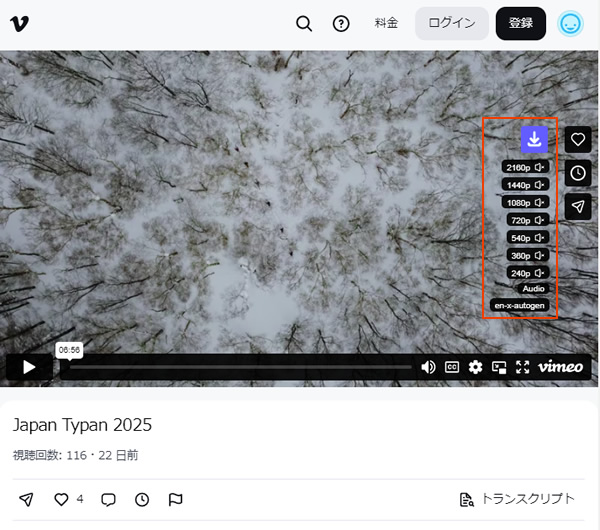Click the ログイン login button
600x530 pixels.
(452, 23)
